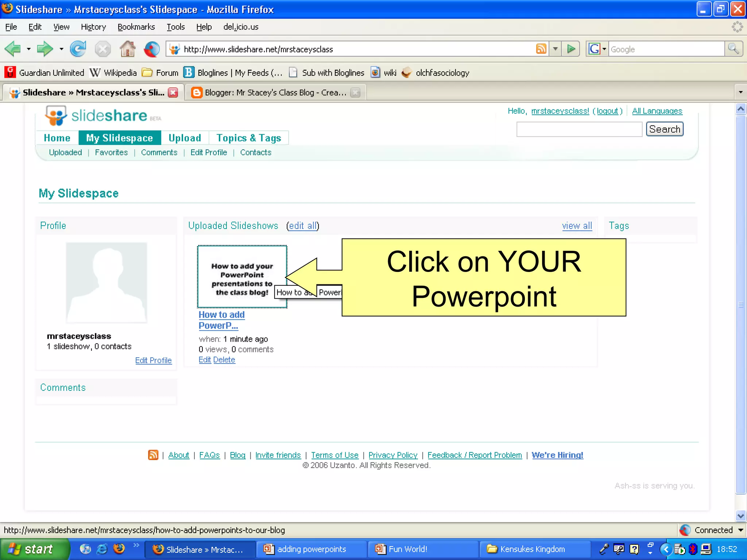Open the Back history dropdown arrow
747x560 pixels.
pyautogui.click(x=28, y=49)
